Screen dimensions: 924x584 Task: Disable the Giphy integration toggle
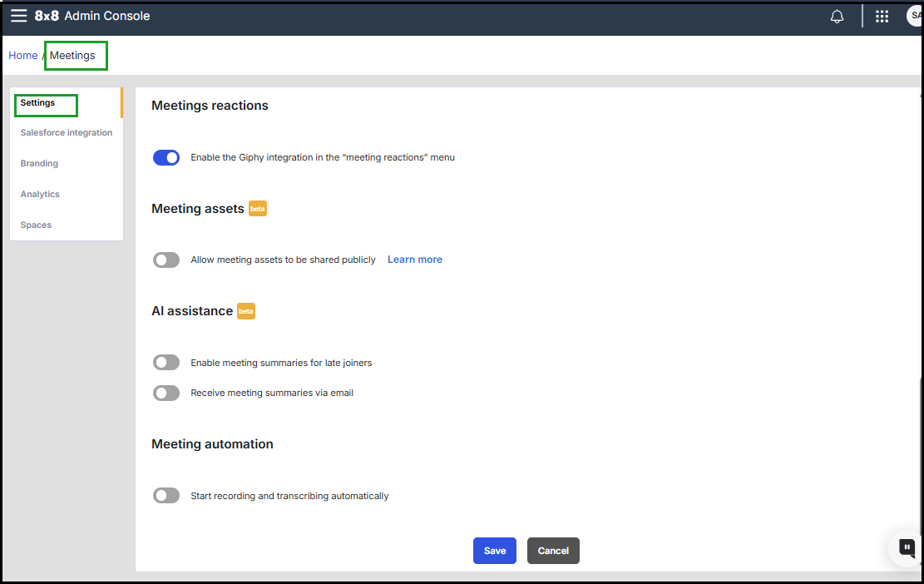[166, 157]
